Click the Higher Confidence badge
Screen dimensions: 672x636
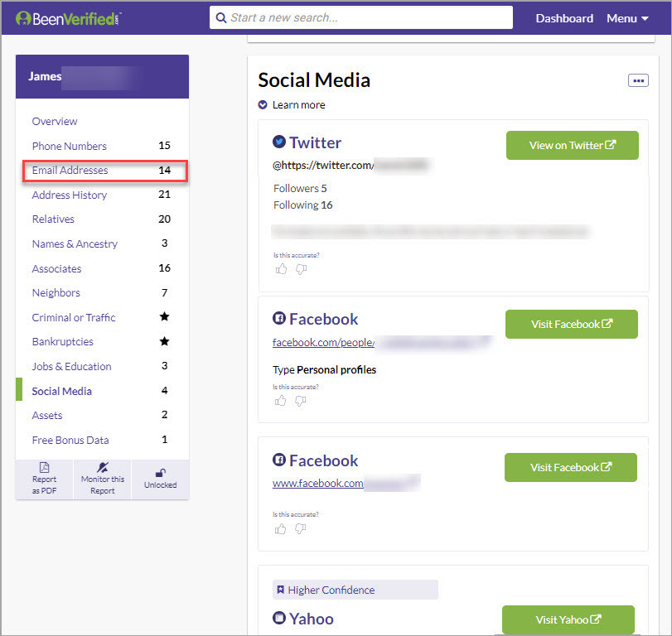355,590
